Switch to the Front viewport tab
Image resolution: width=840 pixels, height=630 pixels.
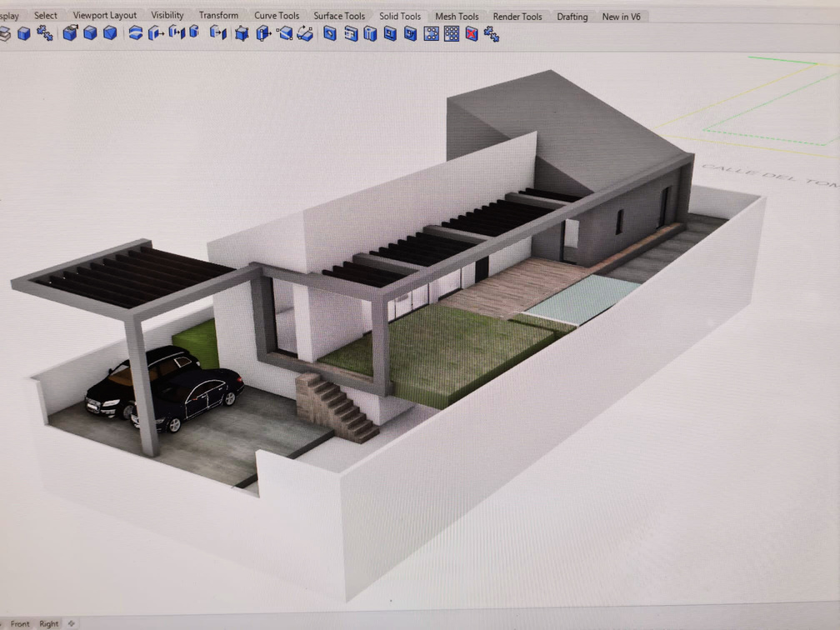pyautogui.click(x=20, y=623)
